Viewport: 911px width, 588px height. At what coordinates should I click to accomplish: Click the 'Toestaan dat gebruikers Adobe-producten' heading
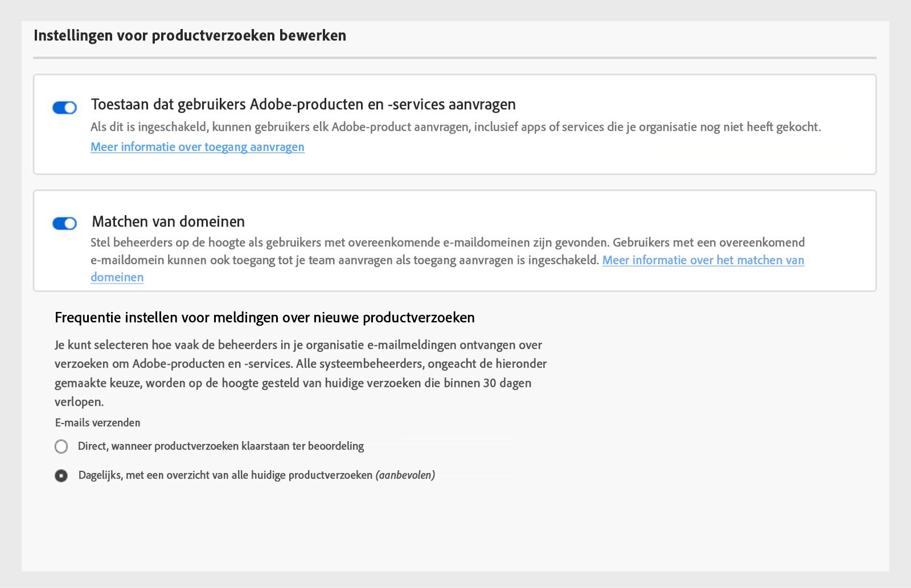pyautogui.click(x=303, y=104)
